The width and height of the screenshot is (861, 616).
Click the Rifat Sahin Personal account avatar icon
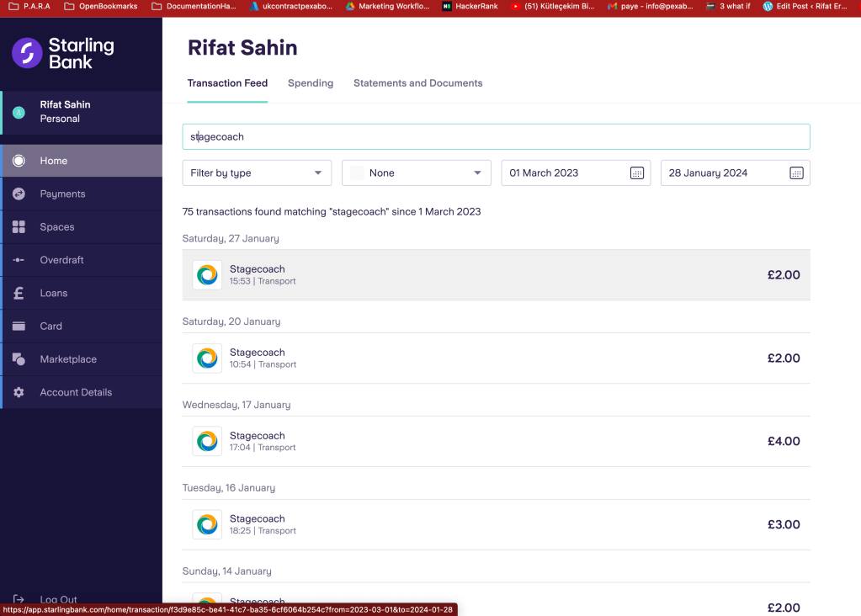click(x=19, y=113)
